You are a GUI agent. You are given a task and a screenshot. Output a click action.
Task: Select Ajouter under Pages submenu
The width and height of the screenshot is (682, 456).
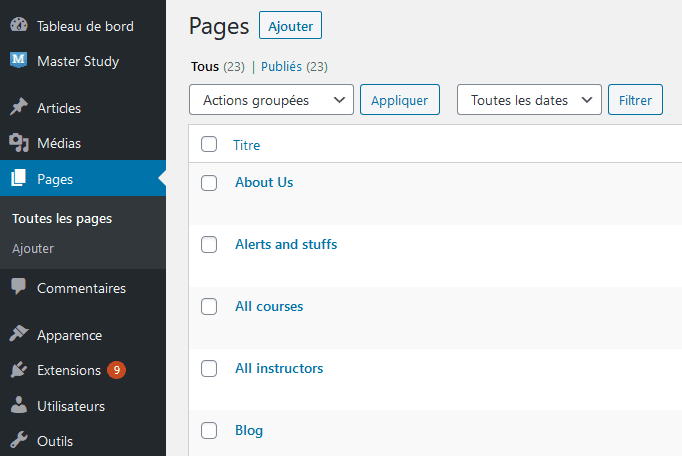pyautogui.click(x=33, y=248)
